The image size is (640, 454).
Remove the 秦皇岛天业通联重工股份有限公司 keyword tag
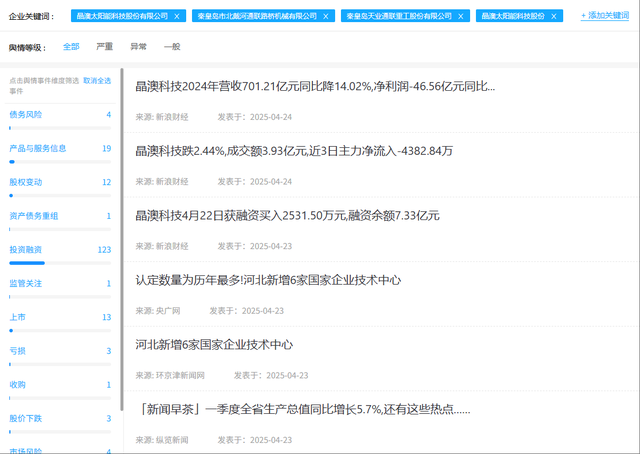(x=461, y=16)
